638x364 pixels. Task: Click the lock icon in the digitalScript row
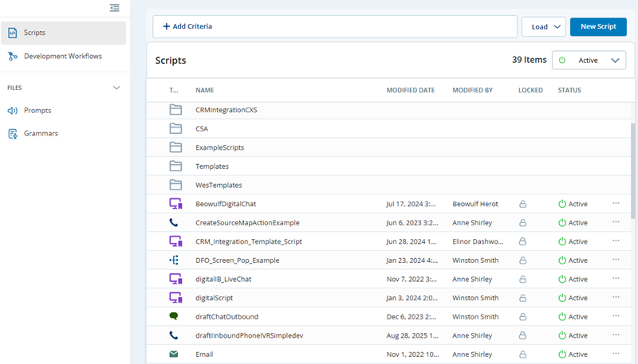[x=523, y=298]
